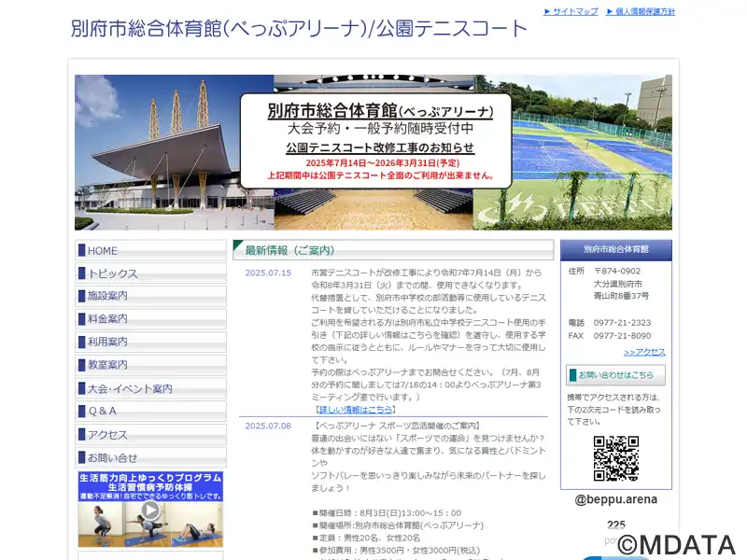Click the QR code image
The width and height of the screenshot is (747, 560).
pos(616,458)
